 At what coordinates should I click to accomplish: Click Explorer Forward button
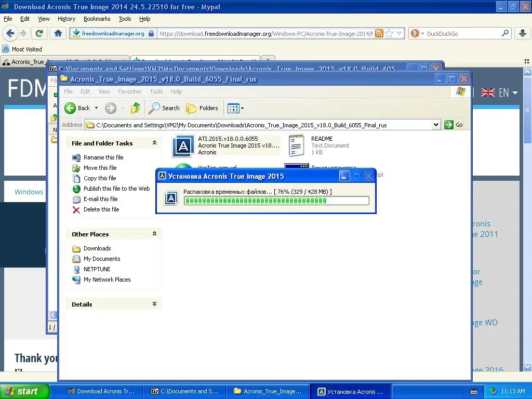111,108
